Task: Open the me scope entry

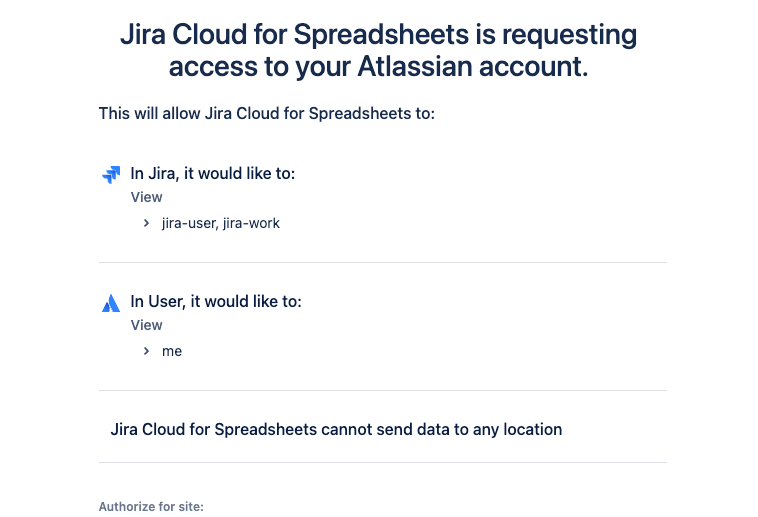Action: [x=172, y=352]
